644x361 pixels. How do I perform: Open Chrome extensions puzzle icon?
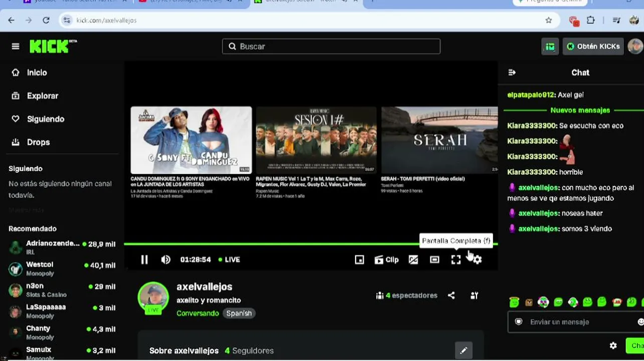[591, 20]
